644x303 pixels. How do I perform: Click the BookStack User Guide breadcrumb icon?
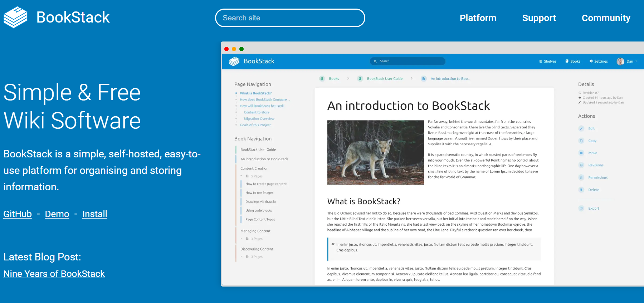pyautogui.click(x=360, y=79)
